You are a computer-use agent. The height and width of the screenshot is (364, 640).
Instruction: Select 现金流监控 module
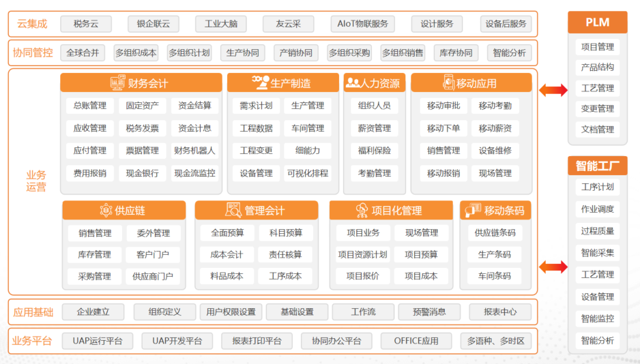pos(194,173)
